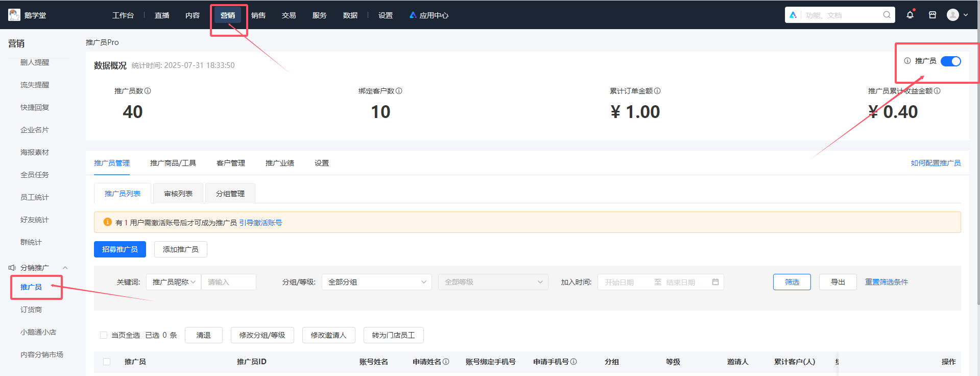Switch to the 审核列表 tab
The height and width of the screenshot is (376, 980).
pos(178,194)
